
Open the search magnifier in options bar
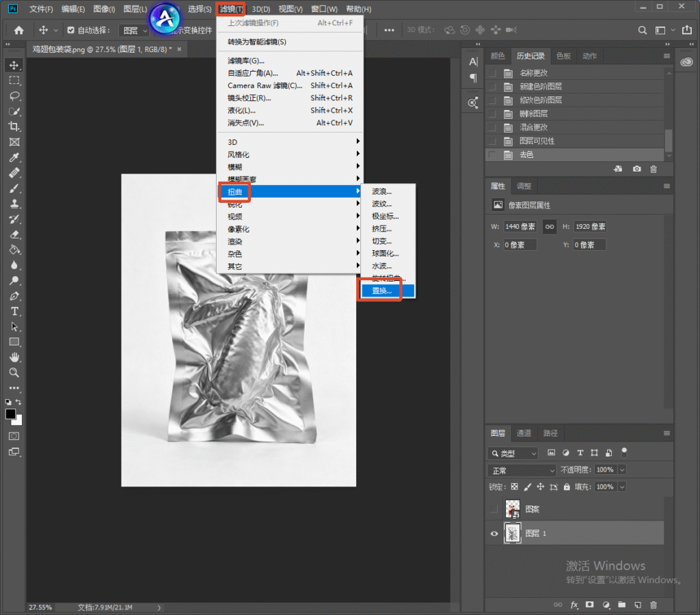pos(643,30)
